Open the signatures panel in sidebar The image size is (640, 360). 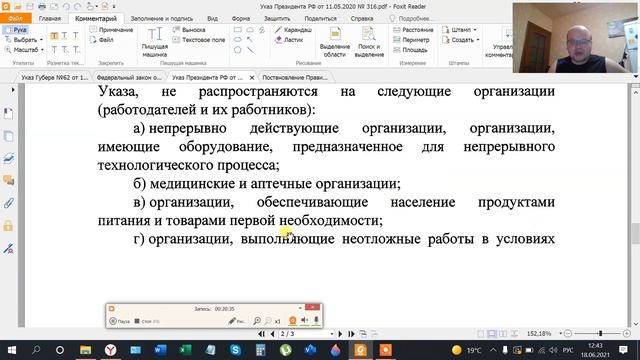pos(9,248)
